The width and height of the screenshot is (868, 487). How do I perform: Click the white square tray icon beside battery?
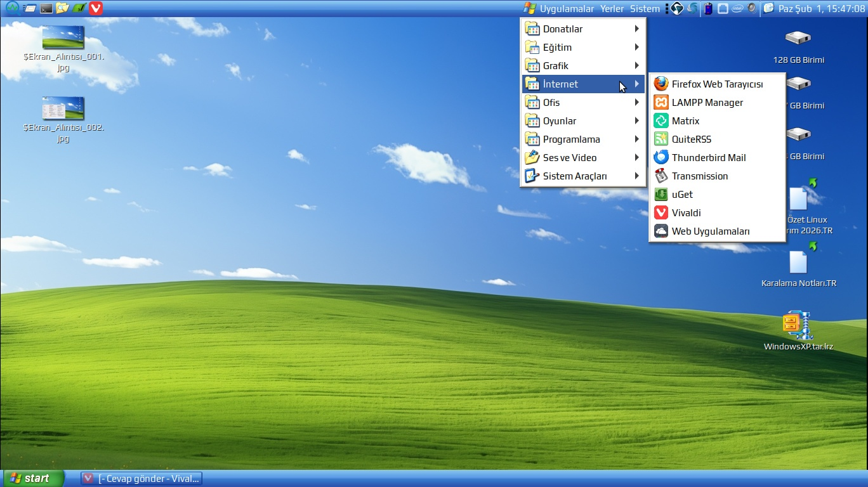723,8
